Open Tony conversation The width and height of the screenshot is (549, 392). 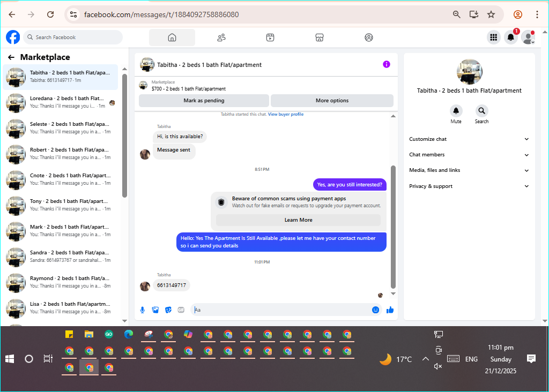[x=61, y=206]
